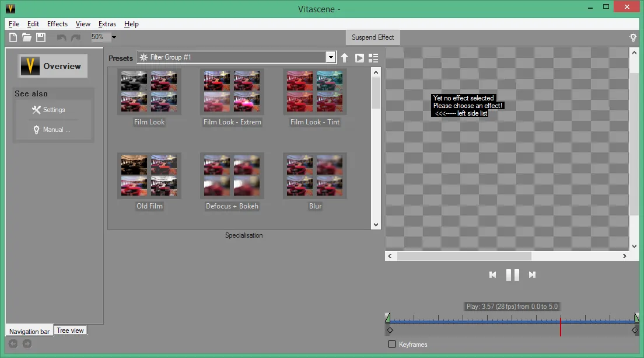Save the project with the floppy disk icon
Screen dimensions: 644x358
pos(41,37)
